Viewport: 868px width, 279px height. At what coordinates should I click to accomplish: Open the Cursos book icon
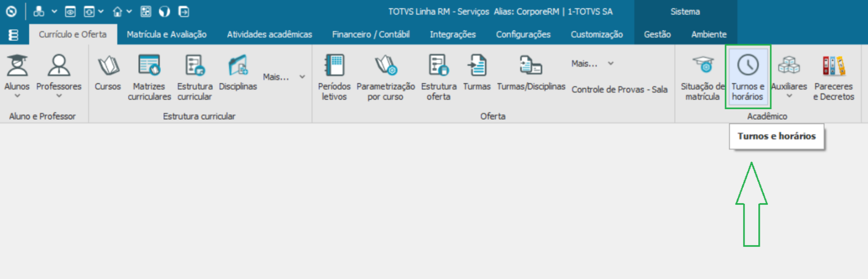[108, 65]
